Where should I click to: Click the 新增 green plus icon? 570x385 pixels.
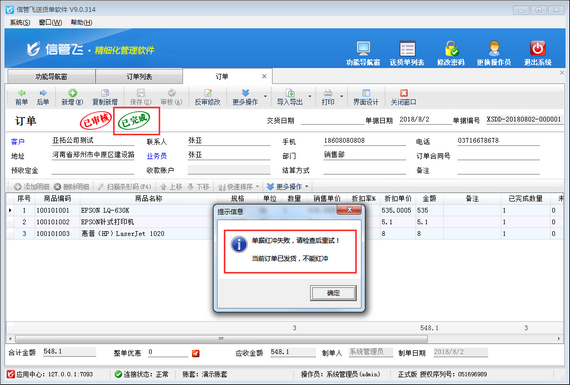(72, 93)
